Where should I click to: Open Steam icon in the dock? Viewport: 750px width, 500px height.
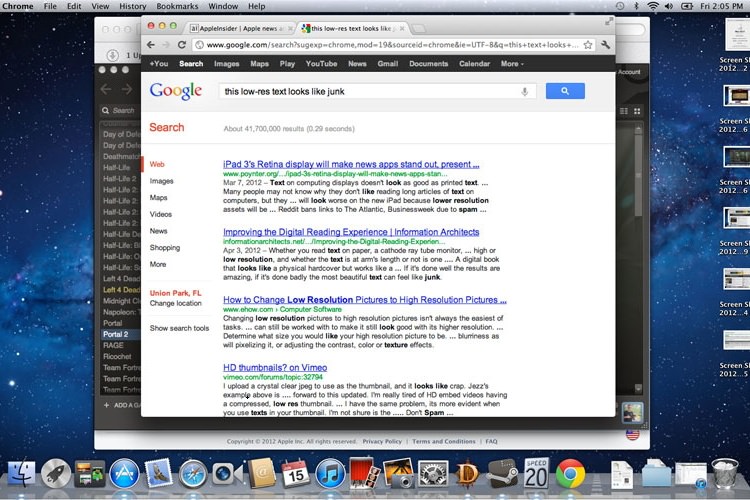(502, 473)
